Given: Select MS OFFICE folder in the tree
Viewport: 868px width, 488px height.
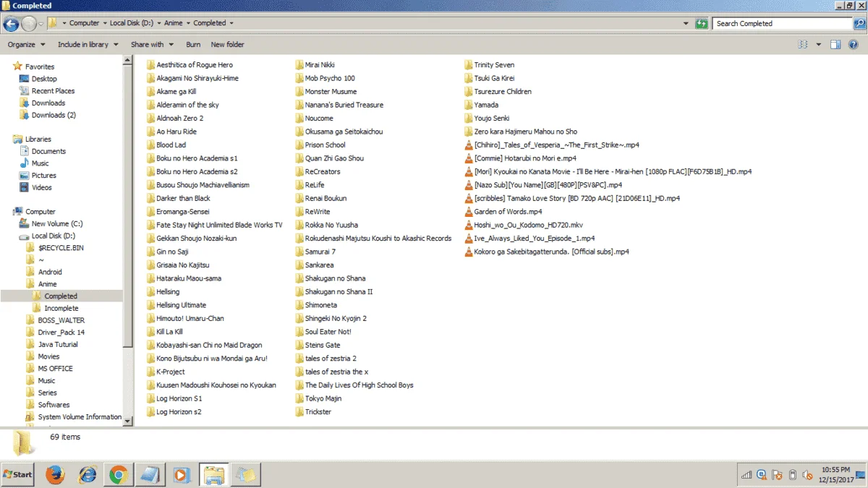Looking at the screenshot, I should [55, 369].
